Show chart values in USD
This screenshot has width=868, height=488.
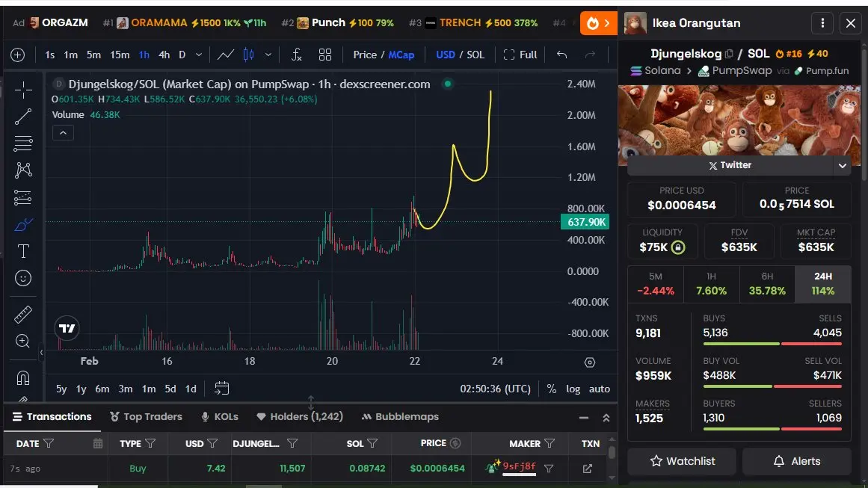[446, 55]
